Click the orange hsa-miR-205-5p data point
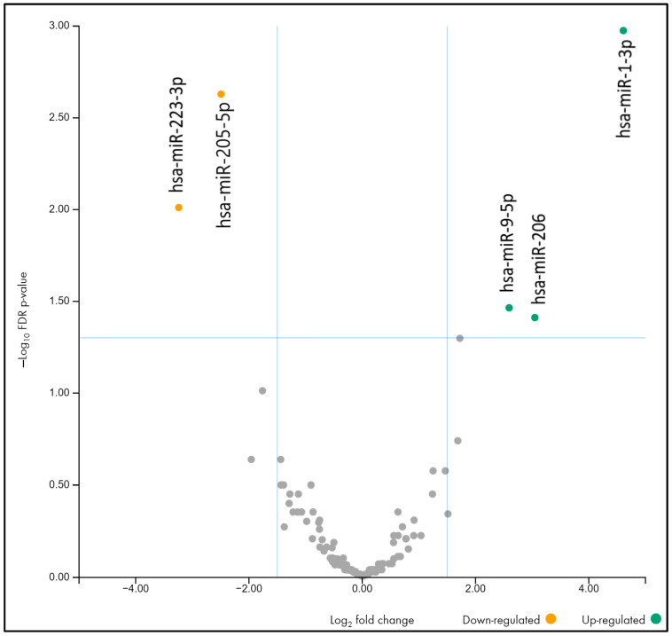Viewport: 672px width, 636px height. 222,94
